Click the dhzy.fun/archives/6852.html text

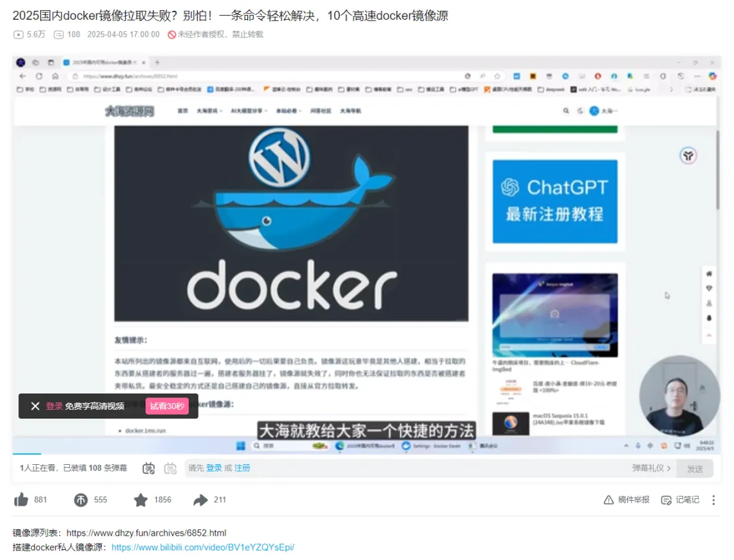[146, 533]
